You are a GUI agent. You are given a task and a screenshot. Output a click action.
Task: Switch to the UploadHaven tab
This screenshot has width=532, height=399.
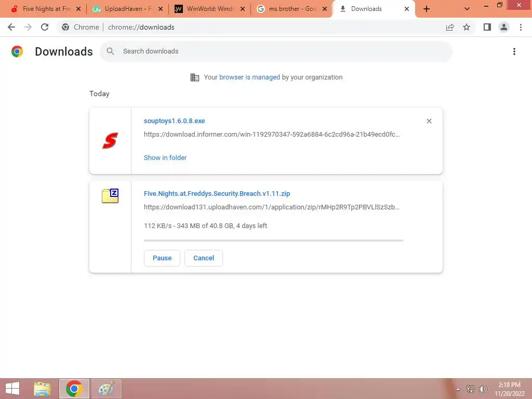[x=127, y=9]
